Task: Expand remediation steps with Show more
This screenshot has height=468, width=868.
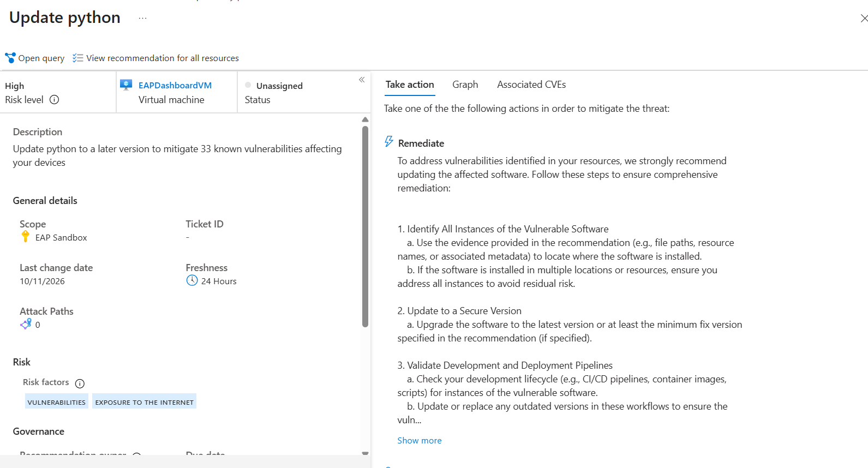Action: (x=420, y=441)
